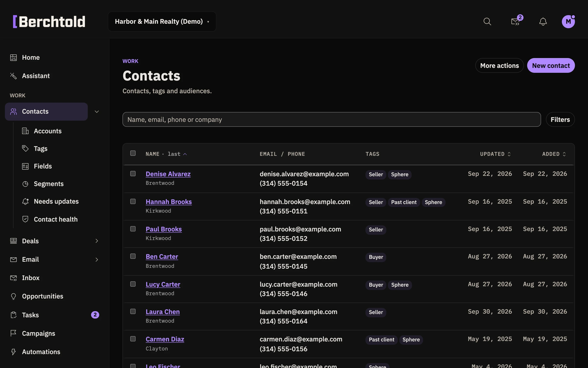This screenshot has height=368, width=588.
Task: Collapse the Contacts submenu chevron
Action: (x=97, y=111)
